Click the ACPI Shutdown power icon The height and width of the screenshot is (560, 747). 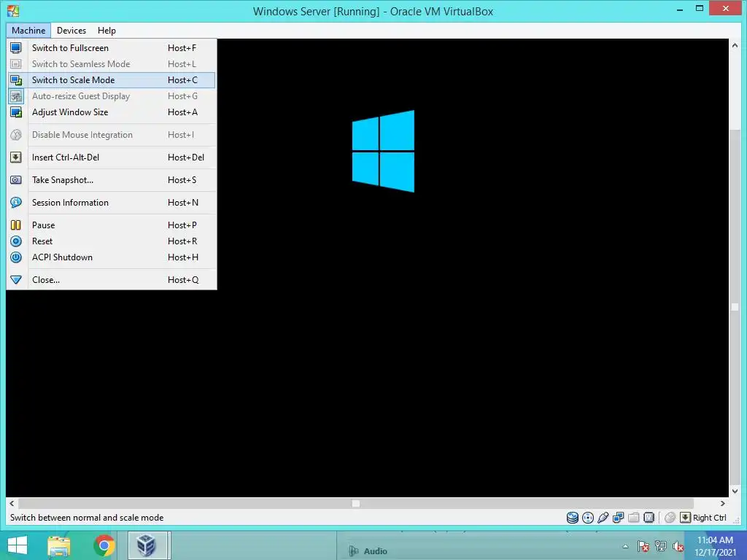[x=16, y=257]
